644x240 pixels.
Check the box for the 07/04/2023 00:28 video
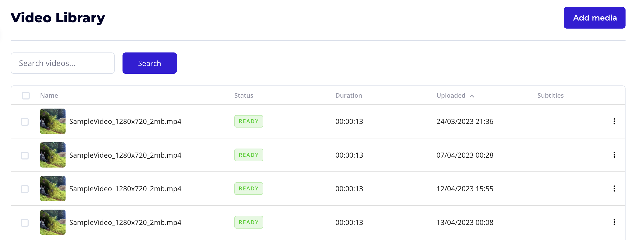coord(25,155)
